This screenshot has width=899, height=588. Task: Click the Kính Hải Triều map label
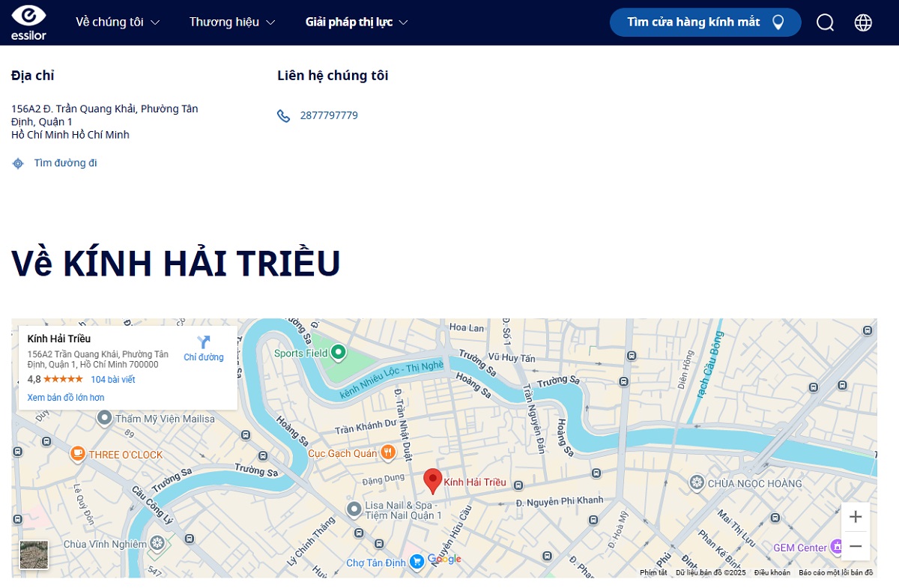475,482
